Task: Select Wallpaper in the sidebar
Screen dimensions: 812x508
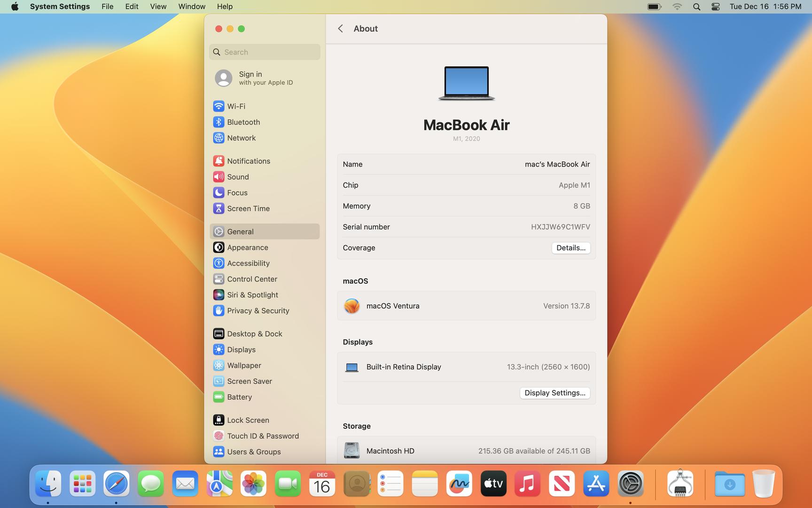Action: pyautogui.click(x=243, y=365)
